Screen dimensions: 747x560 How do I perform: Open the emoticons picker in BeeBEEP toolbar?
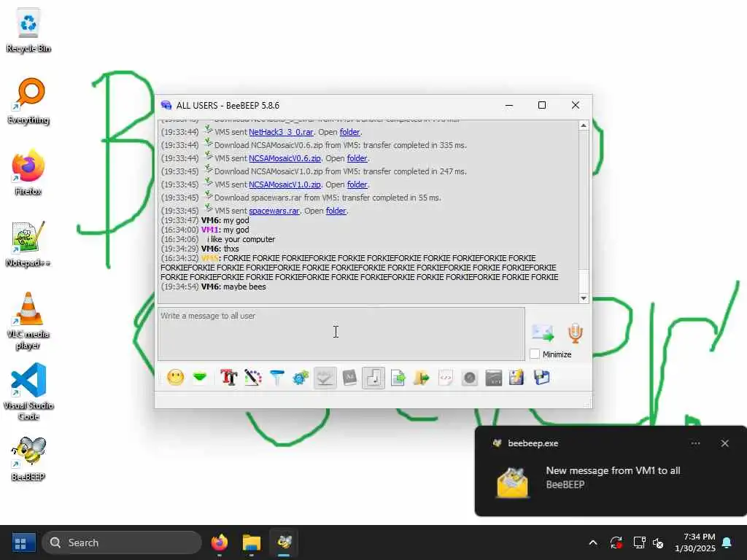(175, 378)
